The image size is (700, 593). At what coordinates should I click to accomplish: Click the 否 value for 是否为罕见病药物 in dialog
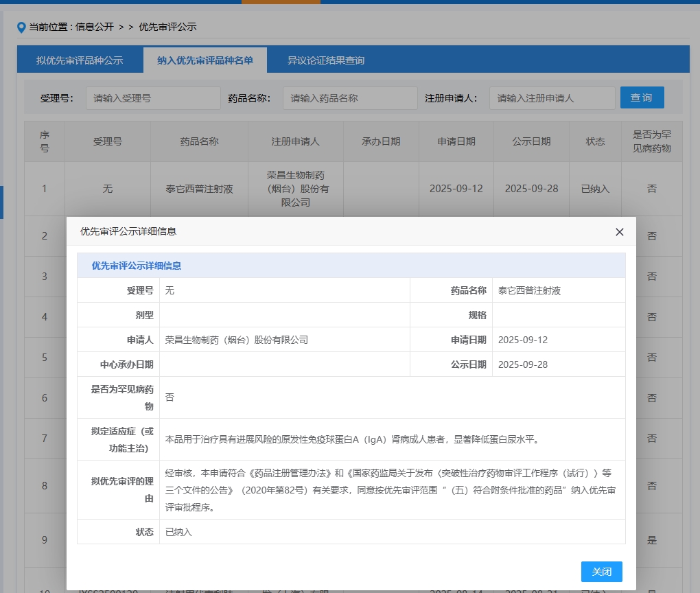170,397
